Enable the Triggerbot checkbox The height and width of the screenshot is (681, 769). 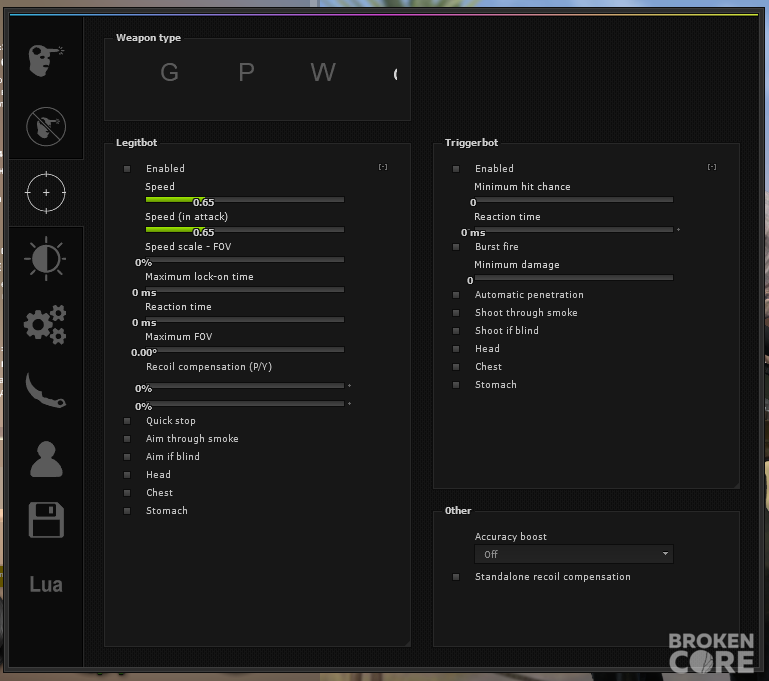click(456, 169)
